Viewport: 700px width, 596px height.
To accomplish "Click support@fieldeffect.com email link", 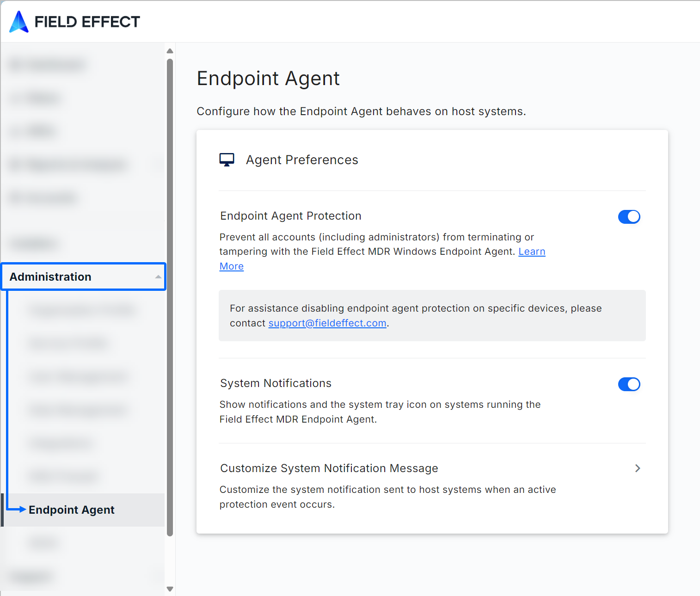I will coord(327,323).
